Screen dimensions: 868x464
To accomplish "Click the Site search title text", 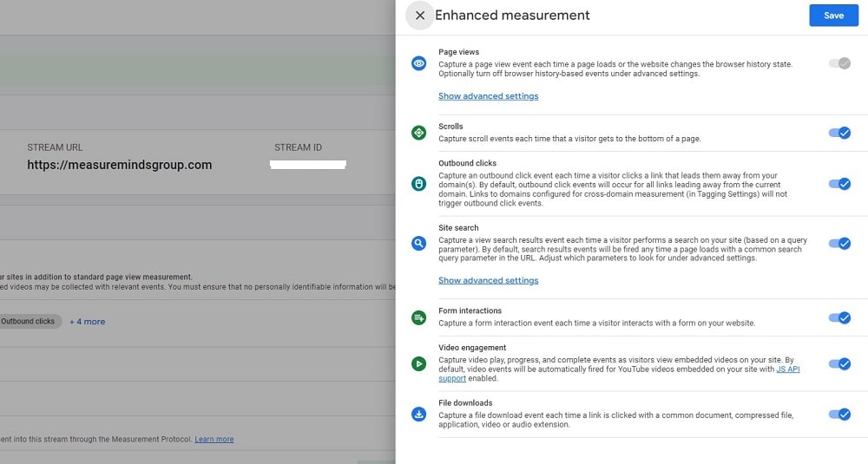I will (458, 228).
